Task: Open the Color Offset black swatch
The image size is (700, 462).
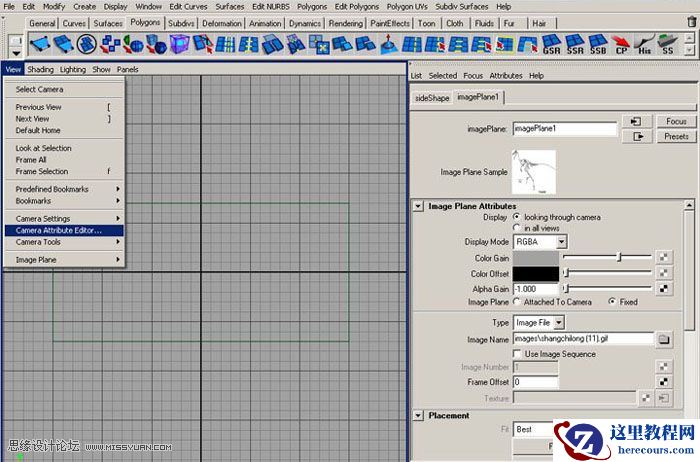Action: tap(535, 273)
